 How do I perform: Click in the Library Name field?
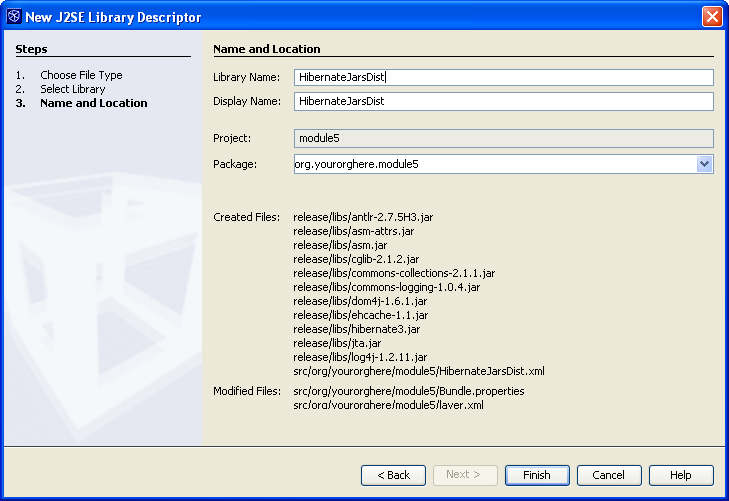click(504, 77)
